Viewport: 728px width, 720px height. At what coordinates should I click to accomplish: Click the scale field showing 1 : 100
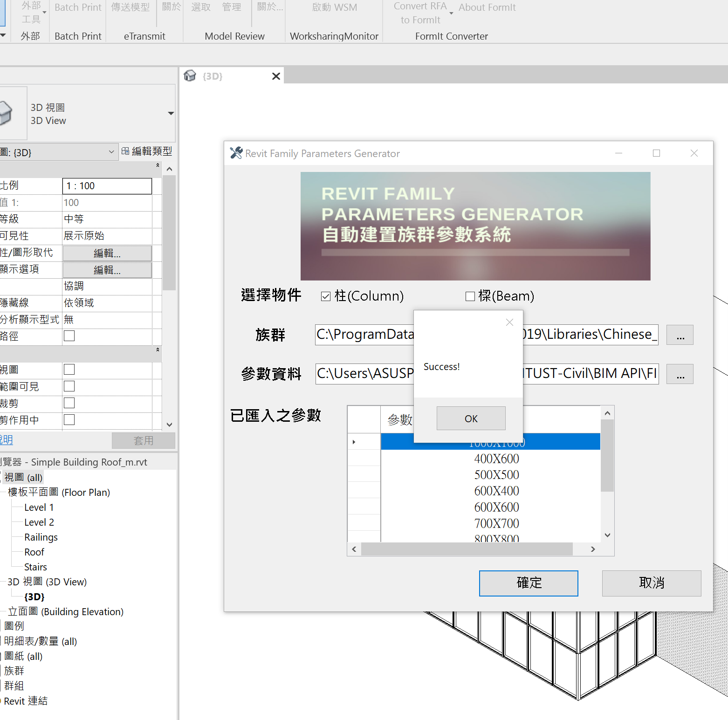[107, 186]
